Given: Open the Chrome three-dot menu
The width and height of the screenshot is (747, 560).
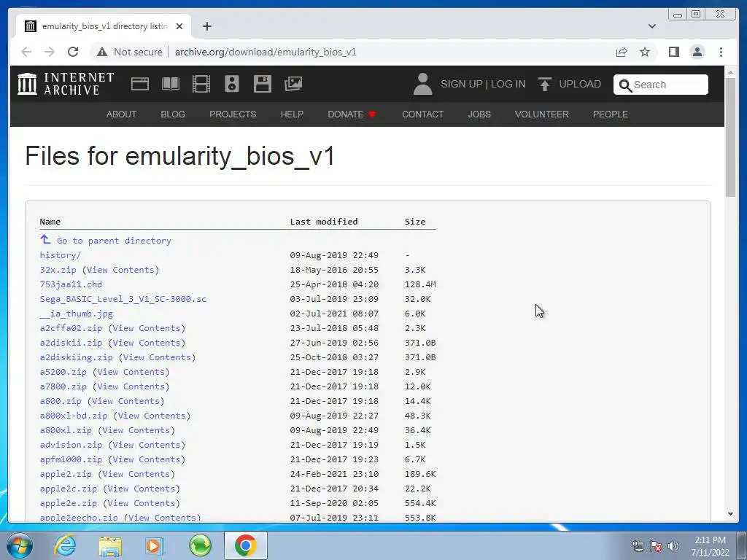Looking at the screenshot, I should pyautogui.click(x=721, y=52).
